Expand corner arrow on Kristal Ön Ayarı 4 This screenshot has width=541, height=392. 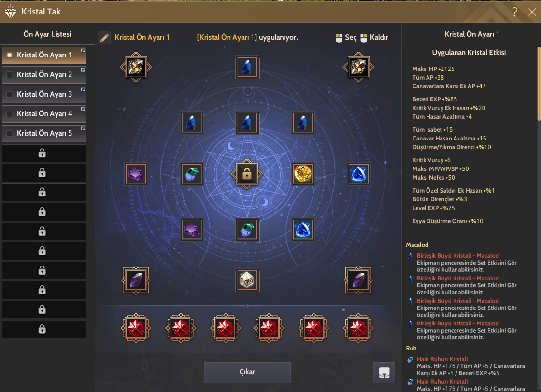(83, 109)
